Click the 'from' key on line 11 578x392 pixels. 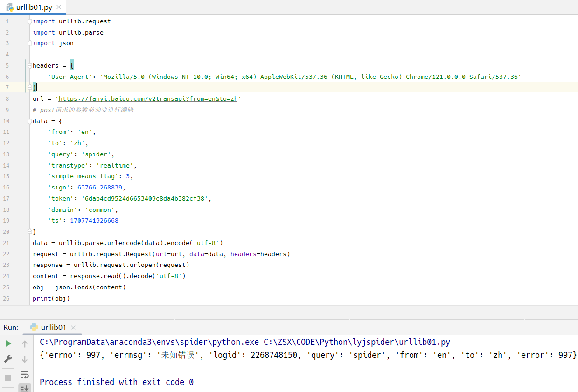(x=59, y=132)
